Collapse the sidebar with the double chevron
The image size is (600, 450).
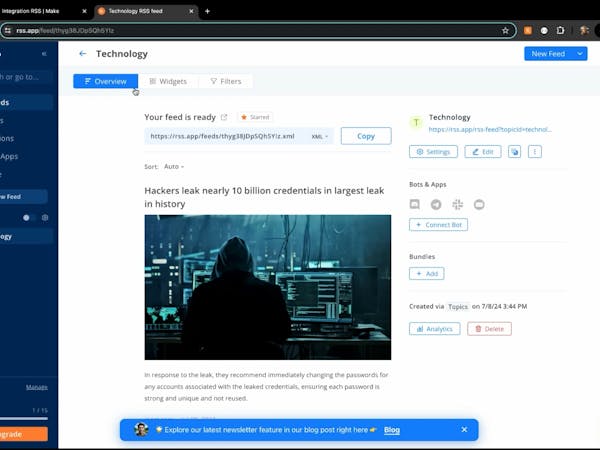[44, 54]
